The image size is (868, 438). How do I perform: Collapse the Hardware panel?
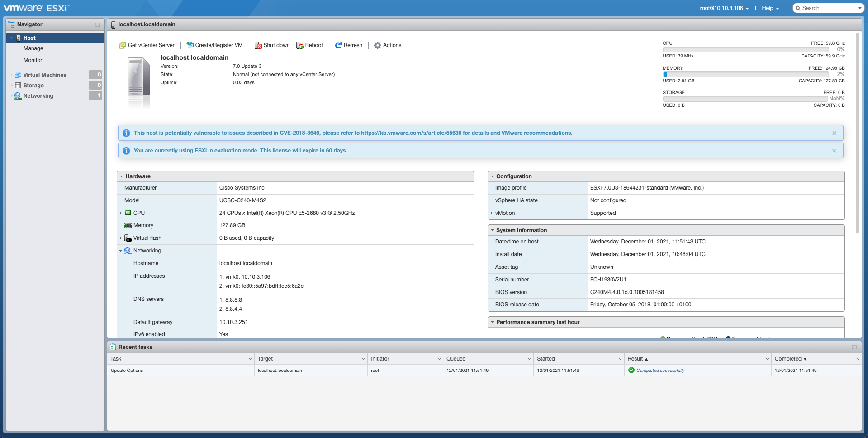[121, 176]
